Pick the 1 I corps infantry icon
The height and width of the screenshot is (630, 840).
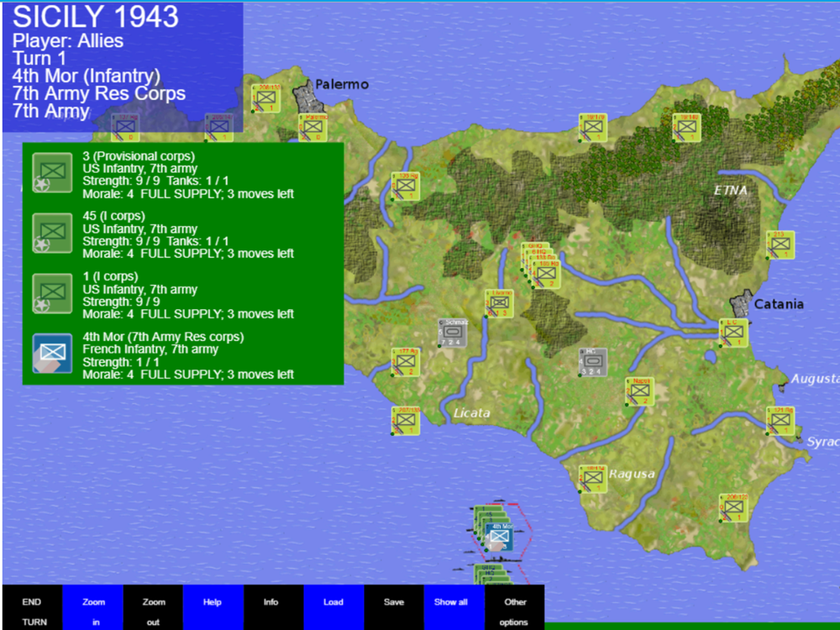point(52,293)
